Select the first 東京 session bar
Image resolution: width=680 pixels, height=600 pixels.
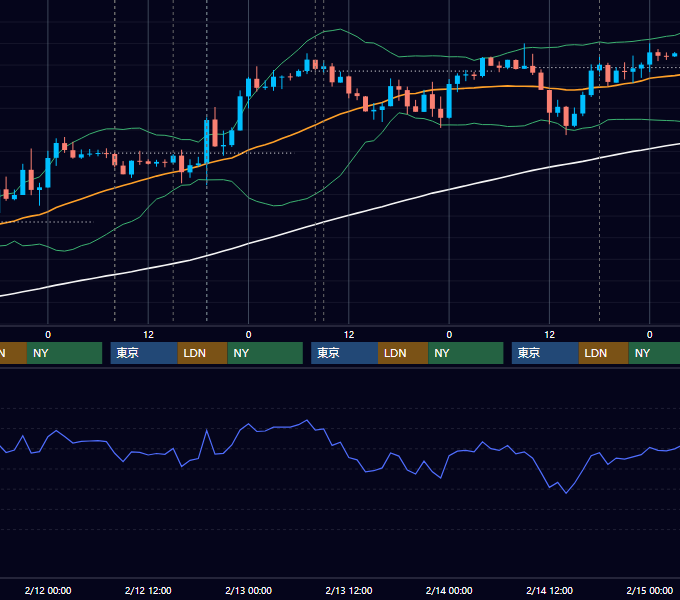tap(144, 353)
